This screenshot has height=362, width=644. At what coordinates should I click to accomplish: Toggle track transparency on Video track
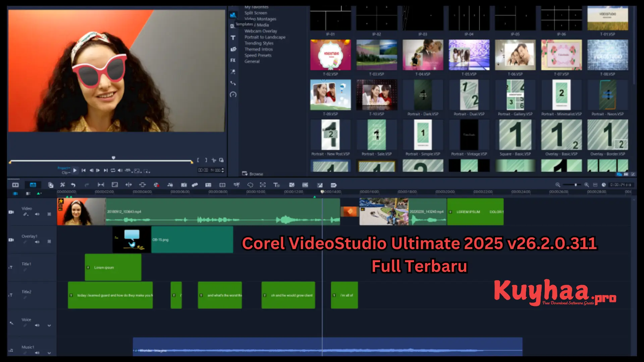pyautogui.click(x=49, y=214)
